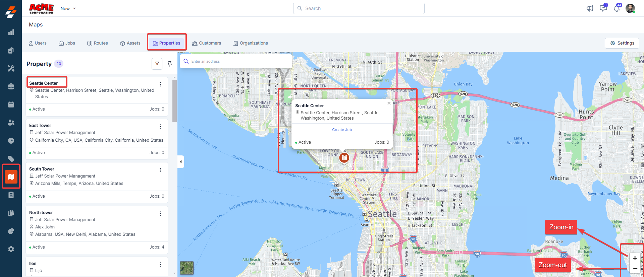This screenshot has height=277, width=644.
Task: Toggle the pin icon in Property panel
Action: tap(170, 64)
